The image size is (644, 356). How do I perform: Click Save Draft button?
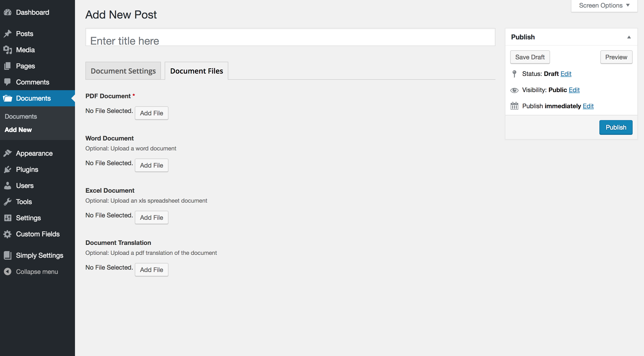click(530, 57)
